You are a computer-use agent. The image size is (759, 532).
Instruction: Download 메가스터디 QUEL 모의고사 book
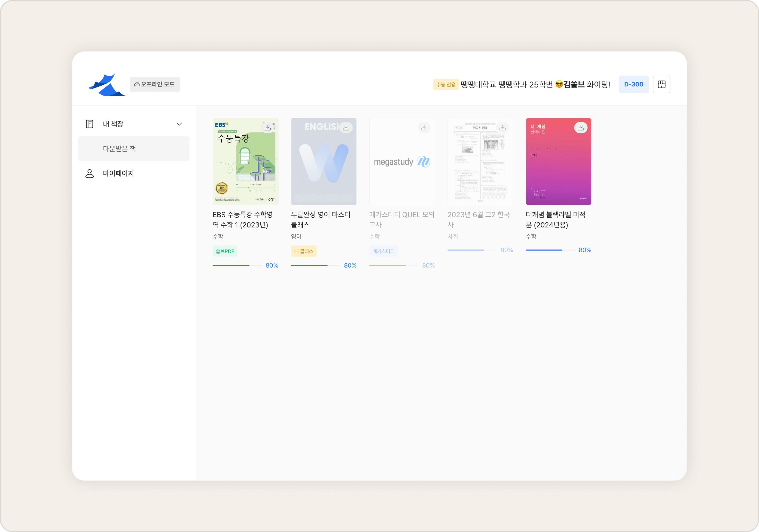click(x=424, y=127)
